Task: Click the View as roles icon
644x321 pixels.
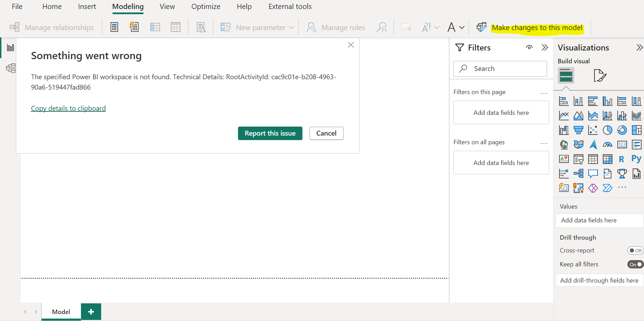Action: click(x=382, y=27)
